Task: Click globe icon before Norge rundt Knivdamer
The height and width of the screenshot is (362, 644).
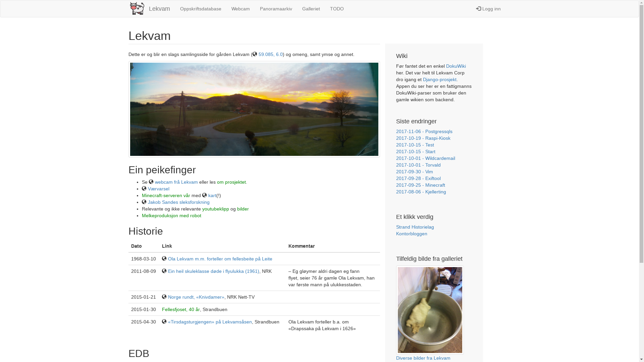Action: pos(164,297)
